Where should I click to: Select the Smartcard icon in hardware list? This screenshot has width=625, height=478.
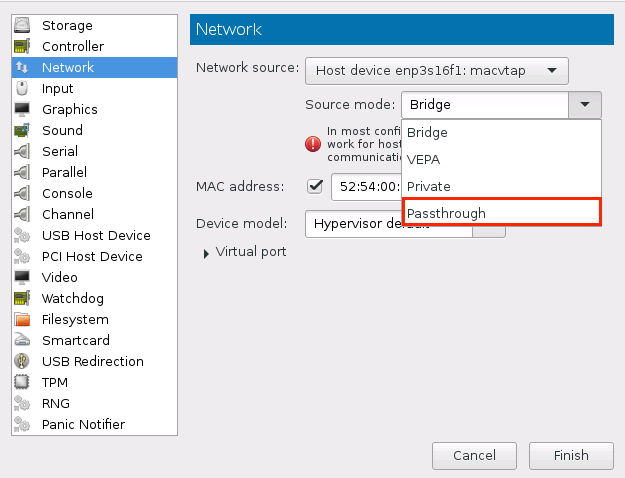[21, 340]
